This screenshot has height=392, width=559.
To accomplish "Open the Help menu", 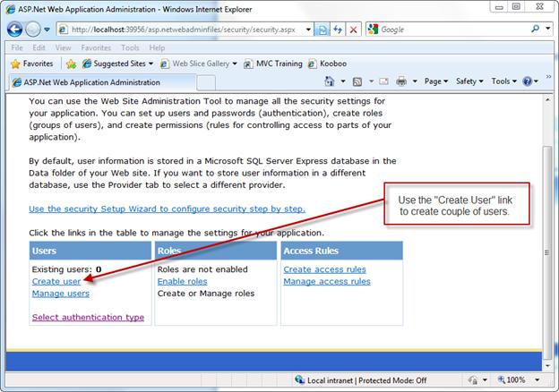I will [x=157, y=47].
